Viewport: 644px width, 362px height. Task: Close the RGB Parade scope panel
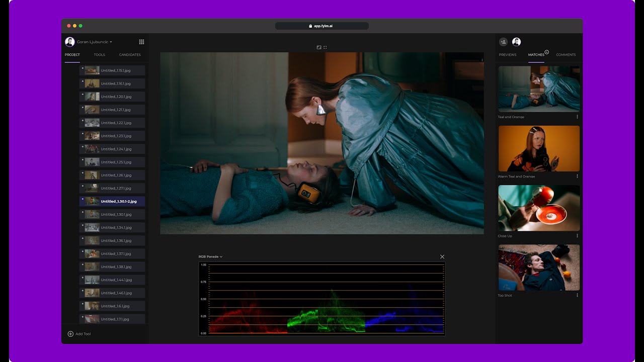click(x=442, y=257)
